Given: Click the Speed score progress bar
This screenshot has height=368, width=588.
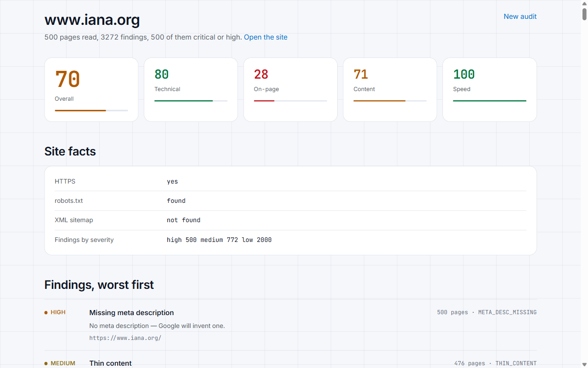Looking at the screenshot, I should 490,101.
